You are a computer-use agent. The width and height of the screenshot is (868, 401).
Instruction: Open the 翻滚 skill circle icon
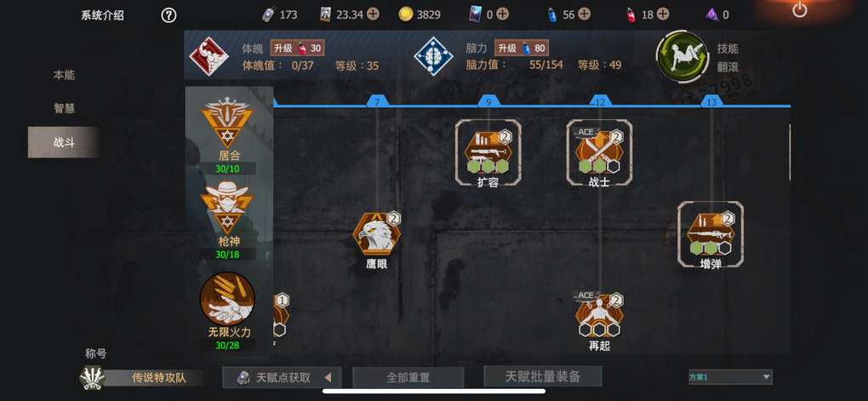tap(682, 57)
